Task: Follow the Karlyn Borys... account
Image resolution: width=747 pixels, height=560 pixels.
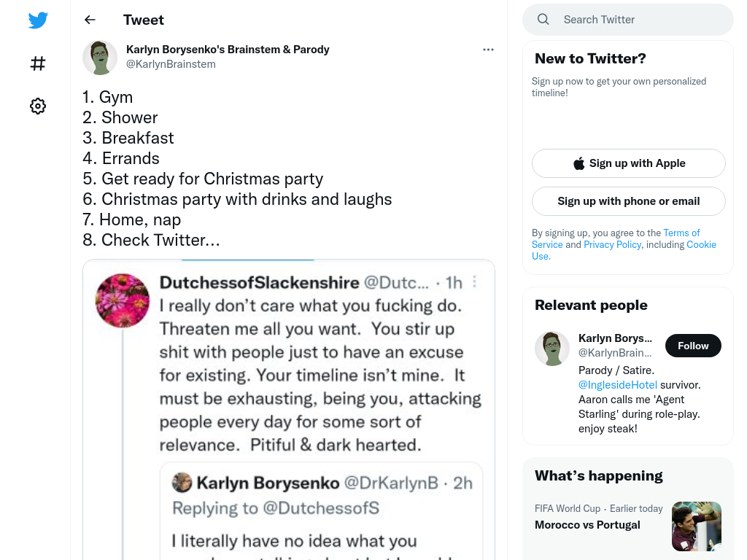Action: (x=693, y=346)
